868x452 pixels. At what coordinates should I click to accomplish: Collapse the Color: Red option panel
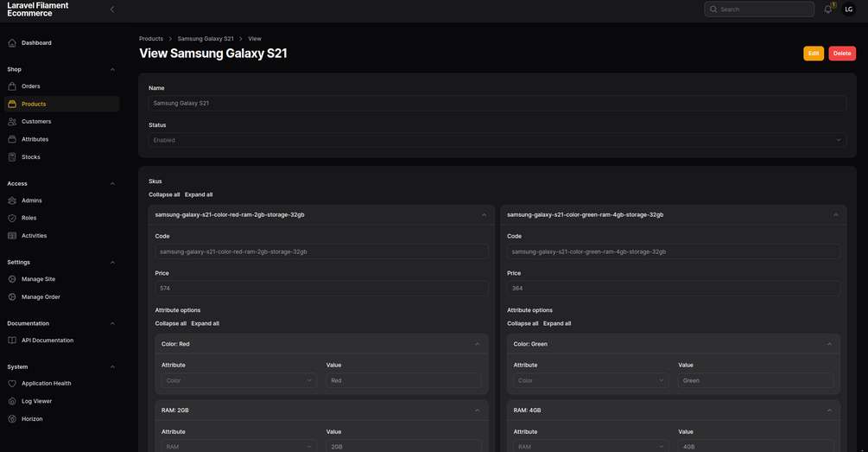tap(477, 344)
